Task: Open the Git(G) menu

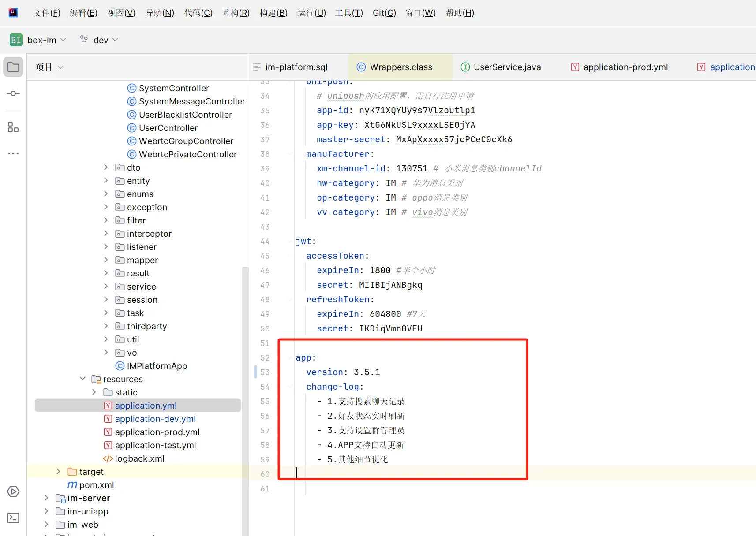Action: tap(384, 13)
